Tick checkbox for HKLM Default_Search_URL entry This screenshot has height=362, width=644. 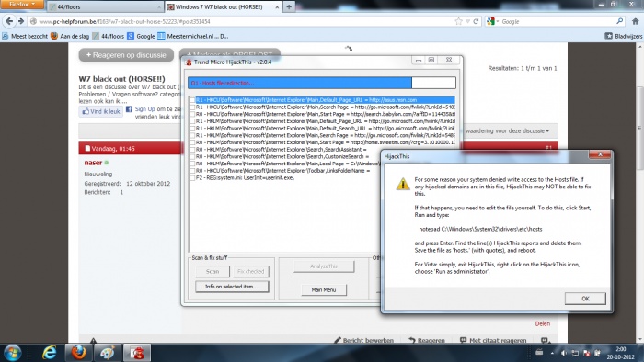pos(192,129)
